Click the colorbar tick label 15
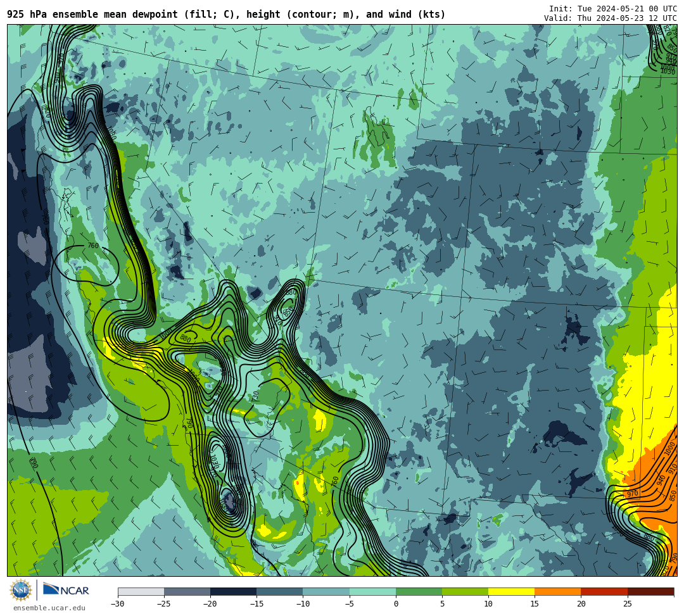Image resolution: width=684 pixels, height=616 pixels. pos(535,604)
